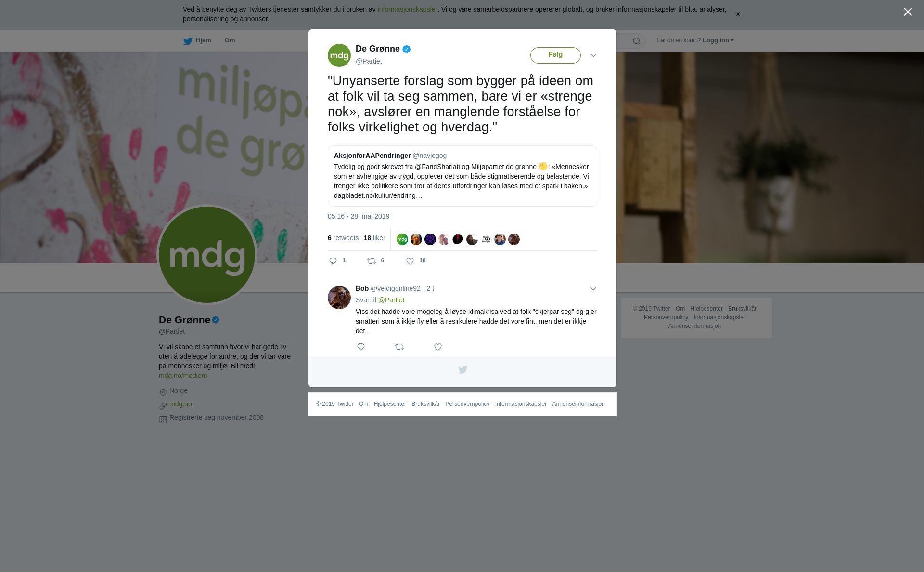Click the reply icon under the main tweet
The height and width of the screenshot is (572, 924).
333,261
